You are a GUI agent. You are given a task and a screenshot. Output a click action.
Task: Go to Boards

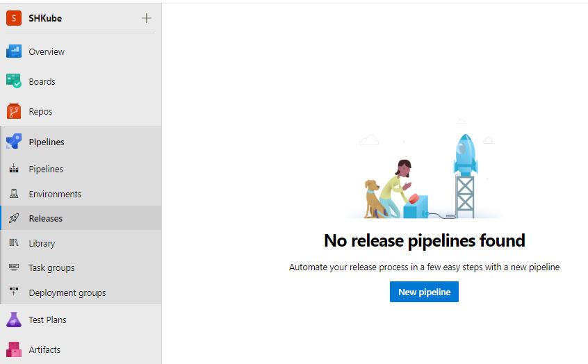click(x=42, y=82)
